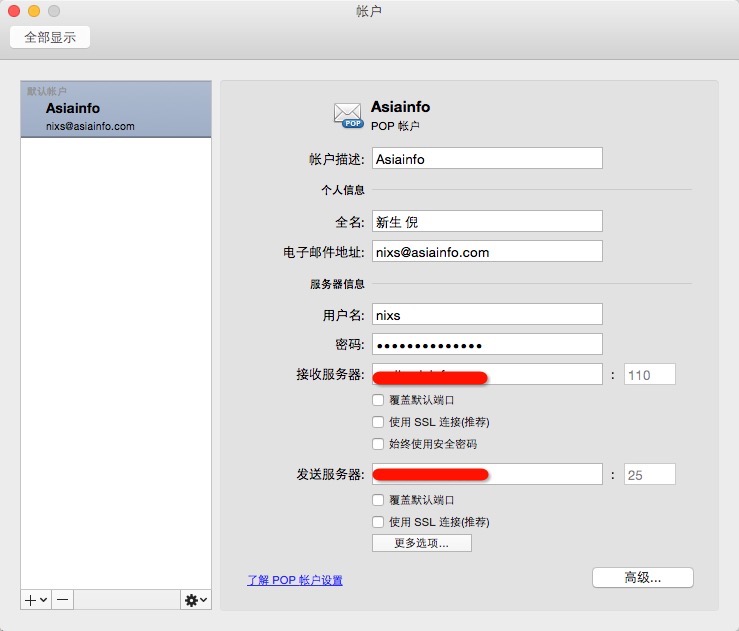Click the incoming port field 110

coord(649,374)
